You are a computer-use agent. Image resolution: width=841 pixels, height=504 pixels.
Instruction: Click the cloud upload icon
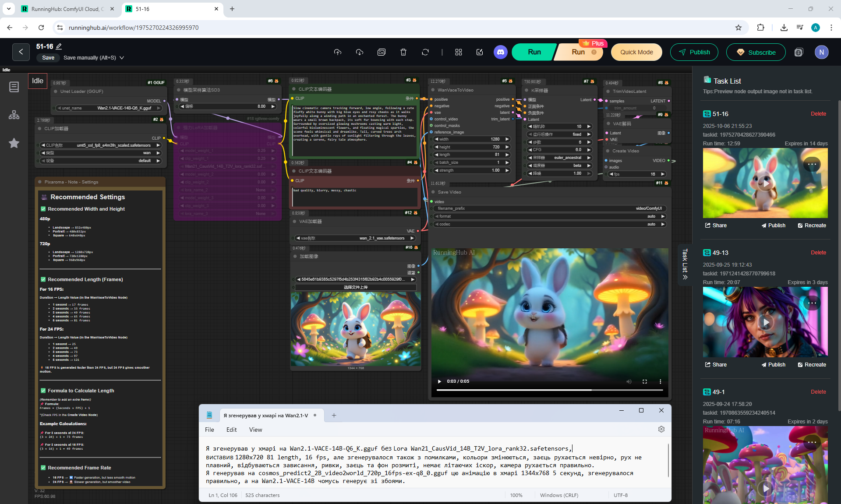click(x=337, y=52)
